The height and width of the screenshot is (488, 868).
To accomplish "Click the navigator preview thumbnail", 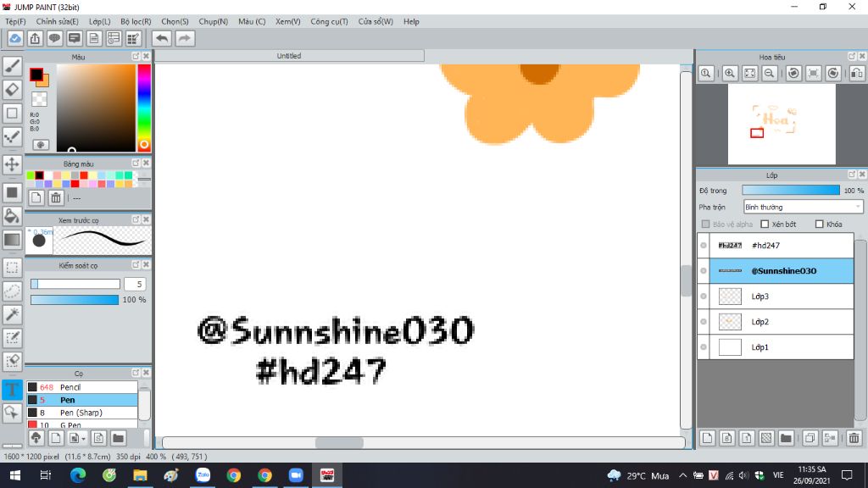I will click(x=781, y=125).
